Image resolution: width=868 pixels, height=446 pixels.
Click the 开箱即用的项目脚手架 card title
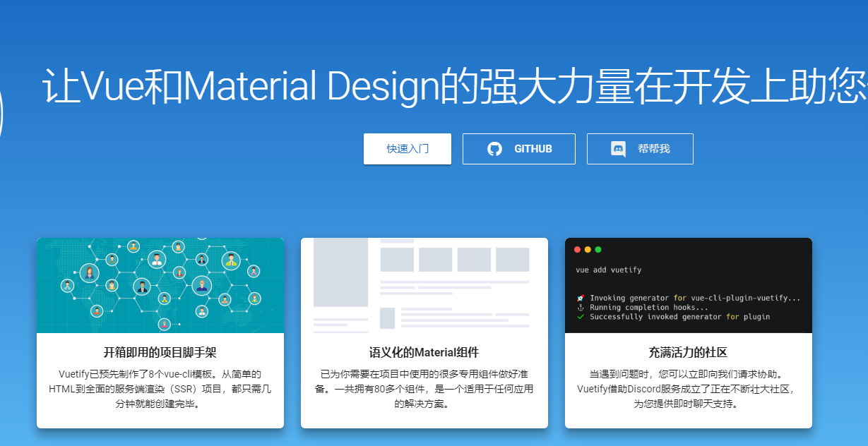tap(160, 352)
